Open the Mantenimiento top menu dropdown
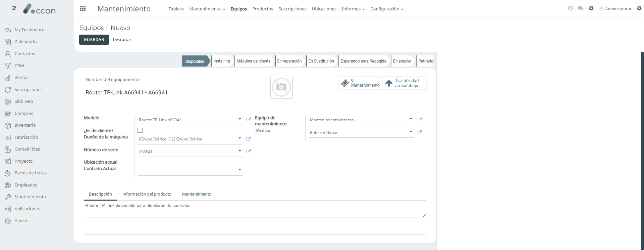Image resolution: width=644 pixels, height=250 pixels. click(207, 9)
